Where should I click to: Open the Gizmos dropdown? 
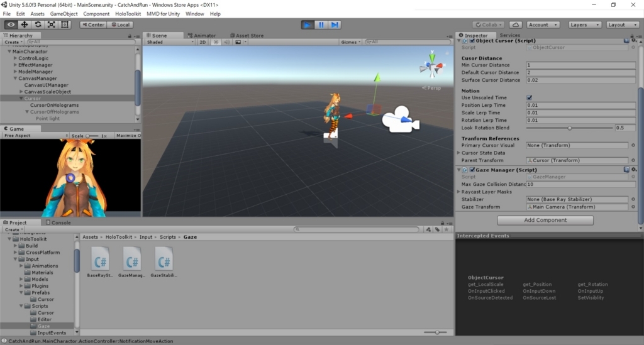tap(350, 42)
